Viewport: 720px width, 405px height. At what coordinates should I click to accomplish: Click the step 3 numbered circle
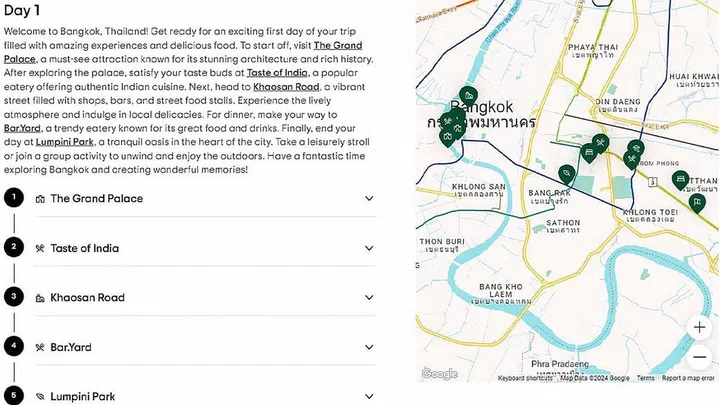[13, 296]
